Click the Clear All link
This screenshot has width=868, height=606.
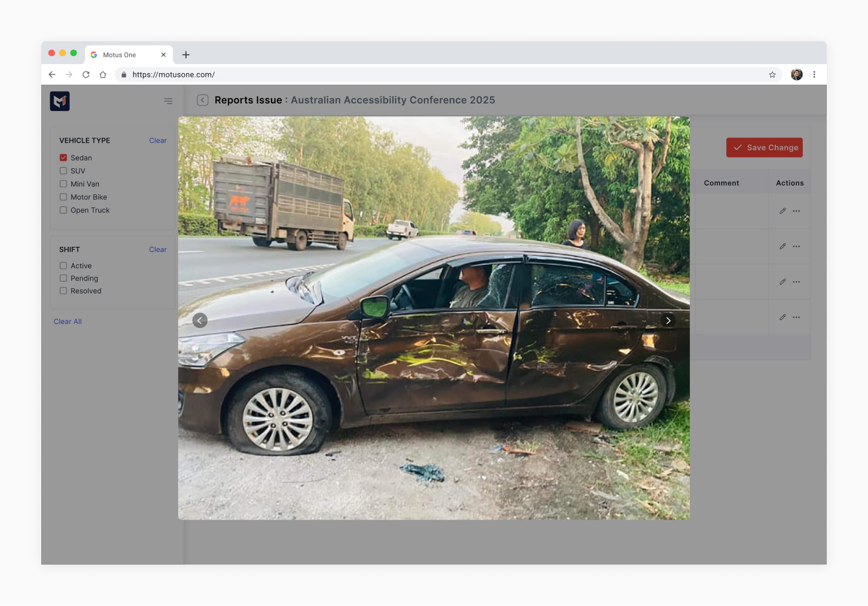[x=68, y=321]
